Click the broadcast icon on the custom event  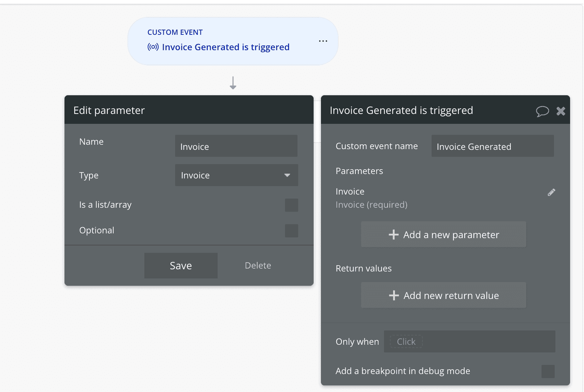[x=153, y=47]
